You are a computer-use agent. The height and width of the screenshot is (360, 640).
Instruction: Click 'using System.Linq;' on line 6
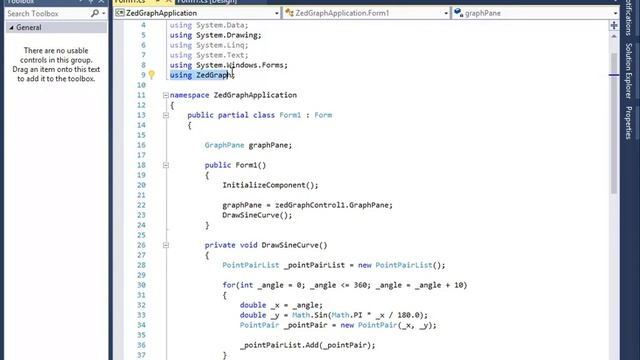(x=209, y=45)
